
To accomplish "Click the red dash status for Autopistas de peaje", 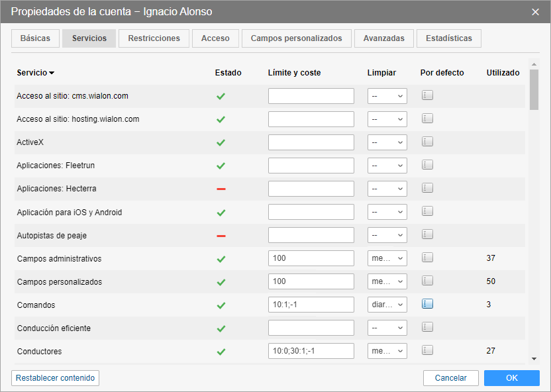I will click(221, 235).
